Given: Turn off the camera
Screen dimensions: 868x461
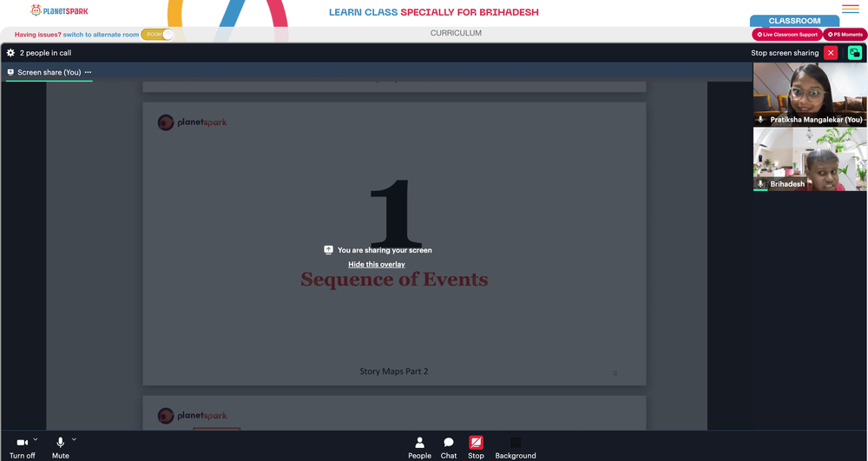Looking at the screenshot, I should tap(23, 448).
